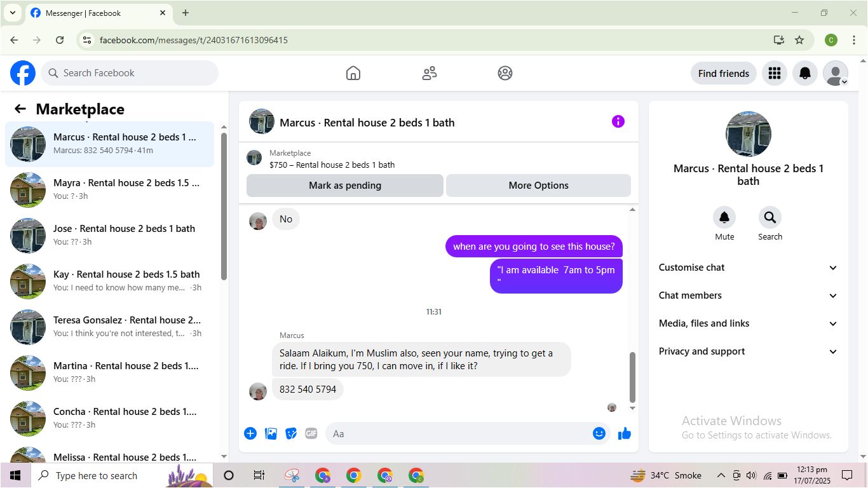Open Windows Start menu
Image resolution: width=868 pixels, height=488 pixels.
[15, 475]
